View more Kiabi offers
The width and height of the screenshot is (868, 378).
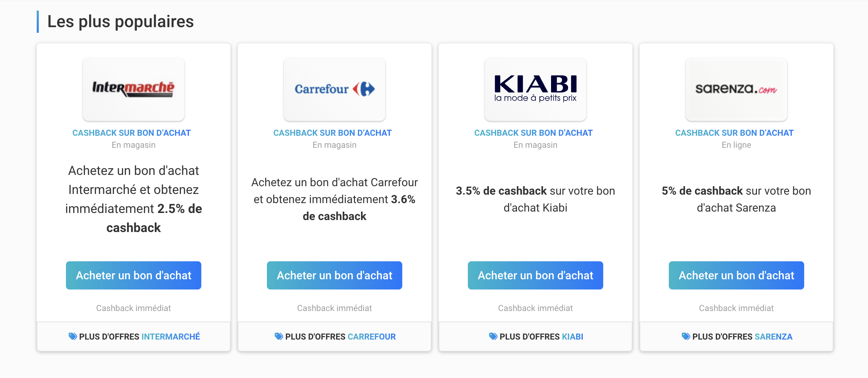[536, 336]
